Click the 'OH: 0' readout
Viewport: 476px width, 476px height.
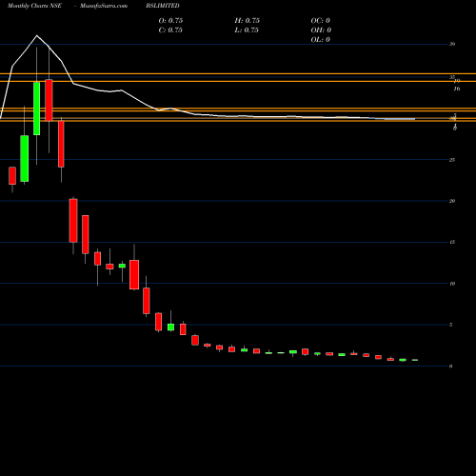[x=321, y=30]
